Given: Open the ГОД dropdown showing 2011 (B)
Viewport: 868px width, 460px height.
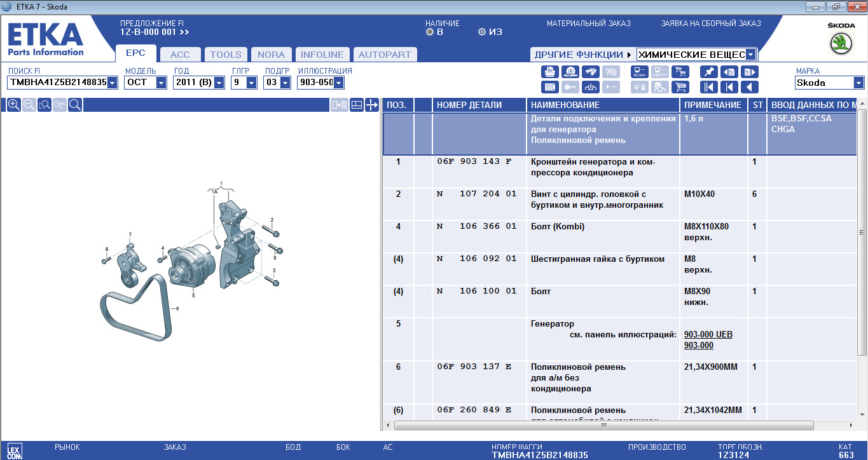Looking at the screenshot, I should click(219, 83).
